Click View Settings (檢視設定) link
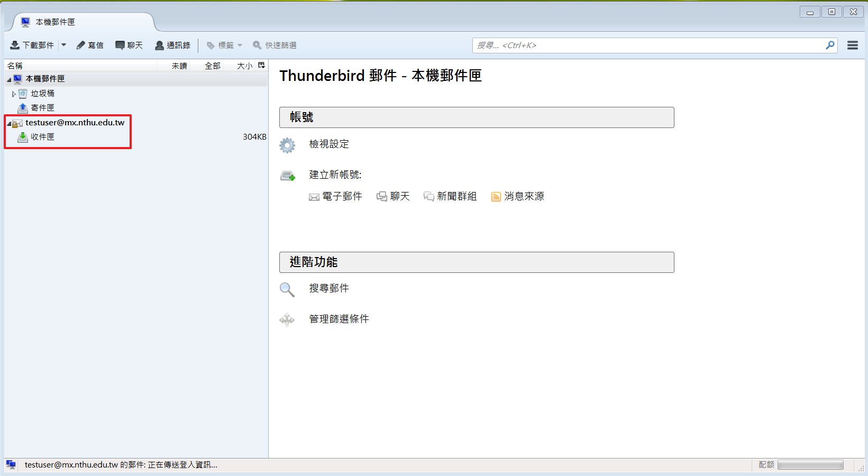This screenshot has width=868, height=476. coord(328,144)
